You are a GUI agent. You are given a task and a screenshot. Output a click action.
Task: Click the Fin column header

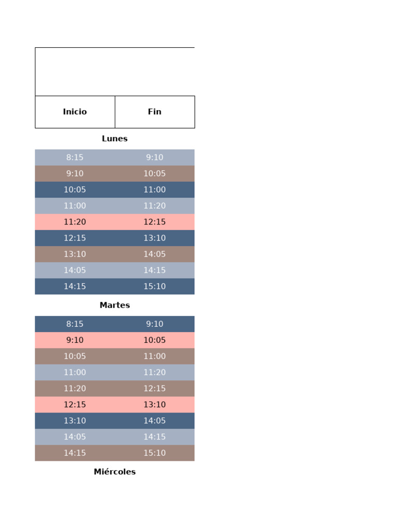(x=154, y=112)
